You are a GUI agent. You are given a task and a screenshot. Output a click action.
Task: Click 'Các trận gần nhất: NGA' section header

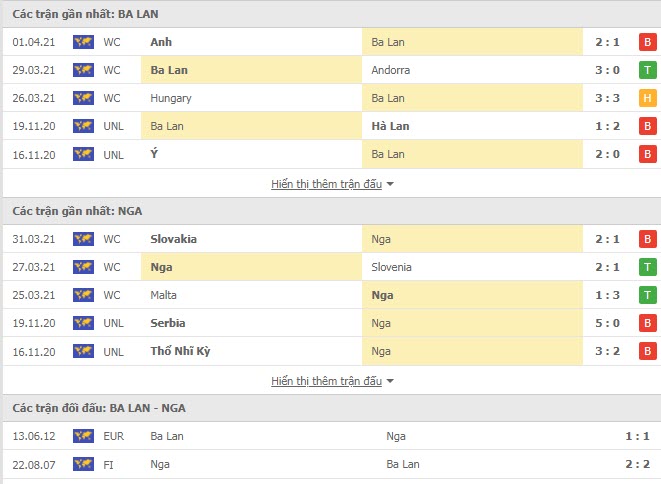(x=77, y=211)
